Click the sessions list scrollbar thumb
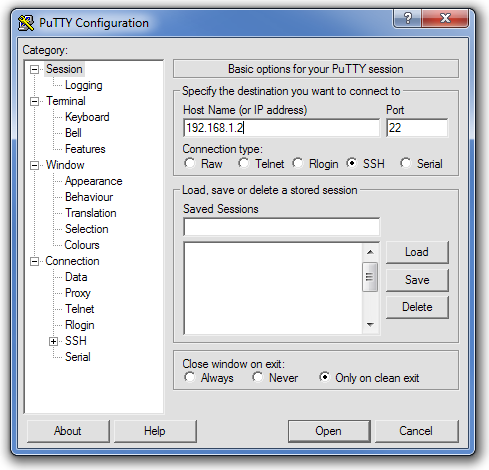This screenshot has width=489, height=470. [x=370, y=277]
